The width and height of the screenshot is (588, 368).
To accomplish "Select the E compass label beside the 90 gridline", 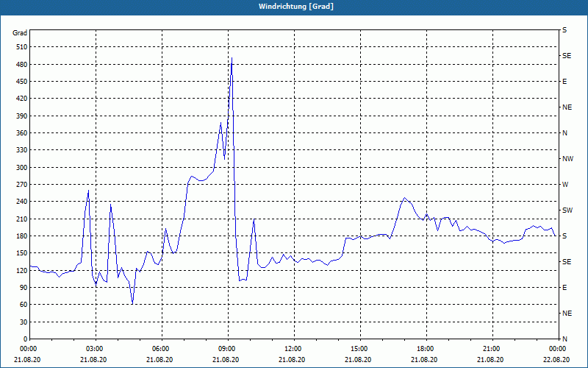I will pos(564,288).
